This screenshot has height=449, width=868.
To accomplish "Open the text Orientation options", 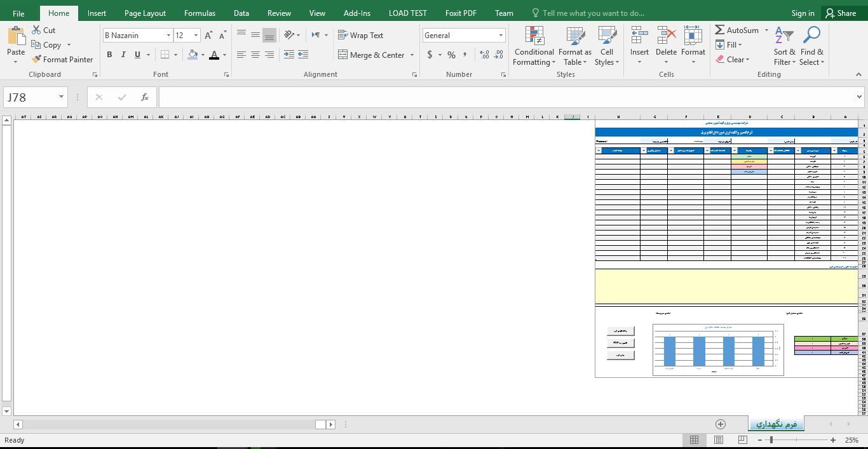I will tap(292, 35).
